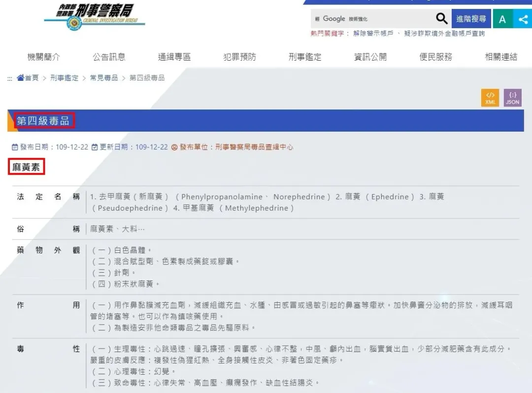Screen dimensions: 532x393
Task: Focus the Google search input field
Action: (373, 19)
